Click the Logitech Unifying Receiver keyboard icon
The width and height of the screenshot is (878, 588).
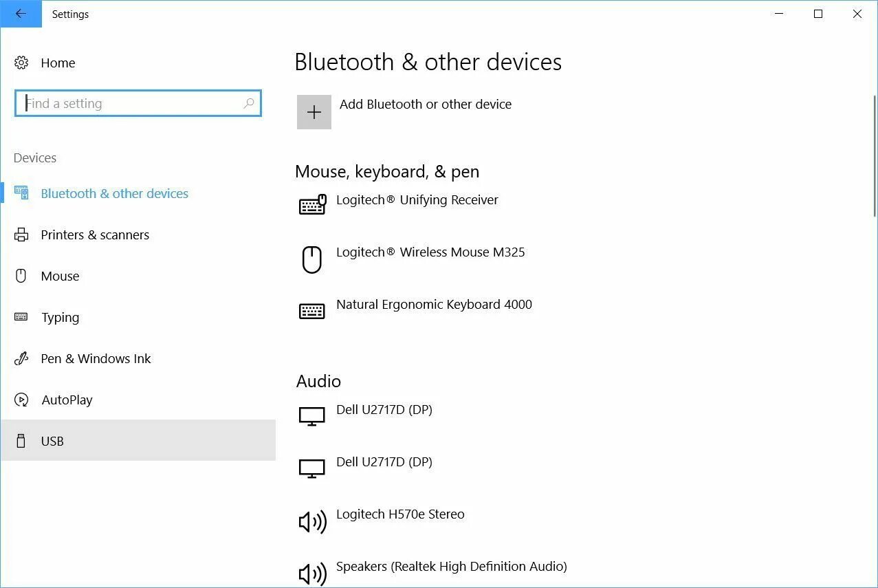312,205
